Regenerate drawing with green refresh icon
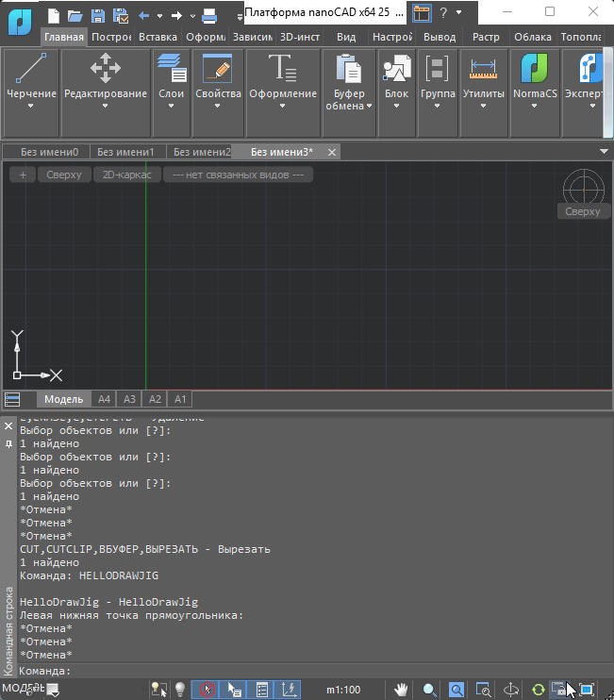Image resolution: width=614 pixels, height=700 pixels. [x=539, y=690]
